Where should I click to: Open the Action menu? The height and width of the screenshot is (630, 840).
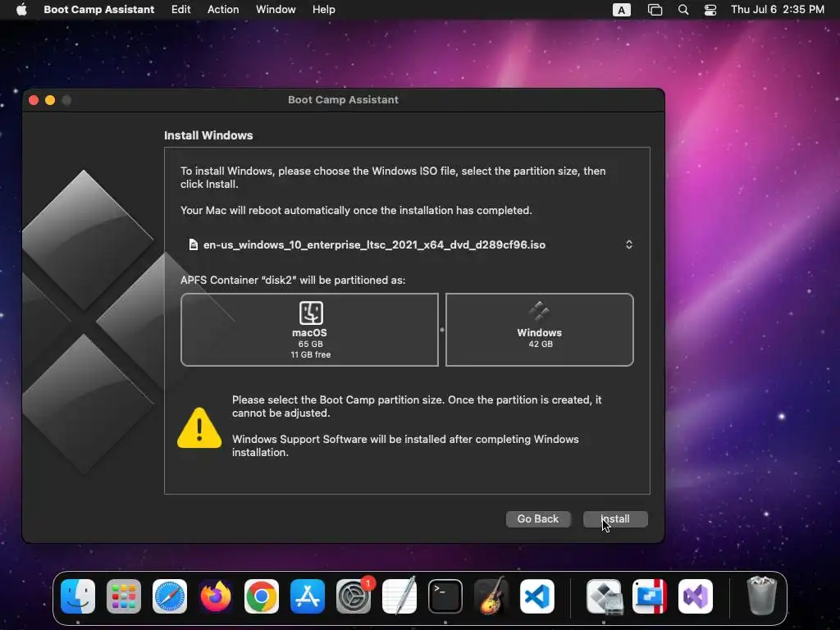pyautogui.click(x=223, y=10)
